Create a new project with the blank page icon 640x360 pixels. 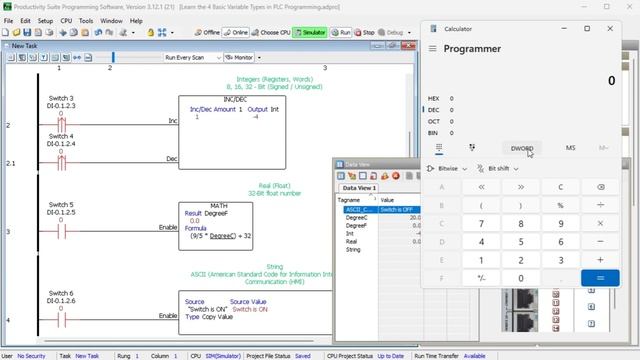point(6,32)
